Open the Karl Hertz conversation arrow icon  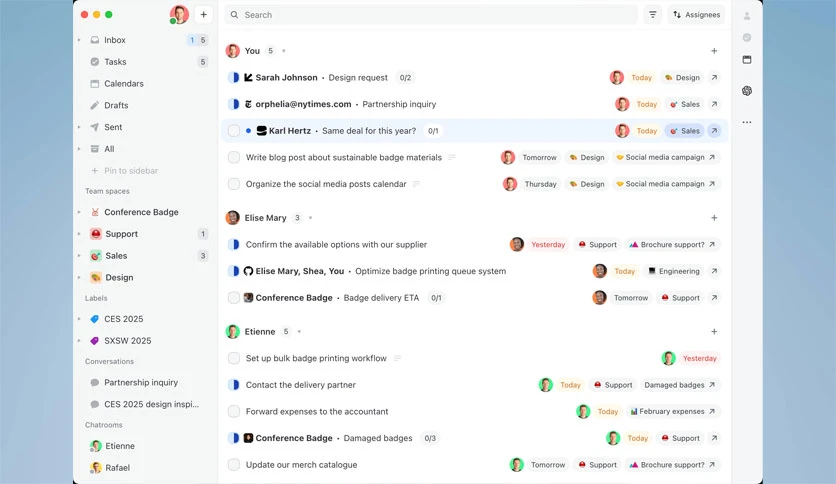pos(714,131)
